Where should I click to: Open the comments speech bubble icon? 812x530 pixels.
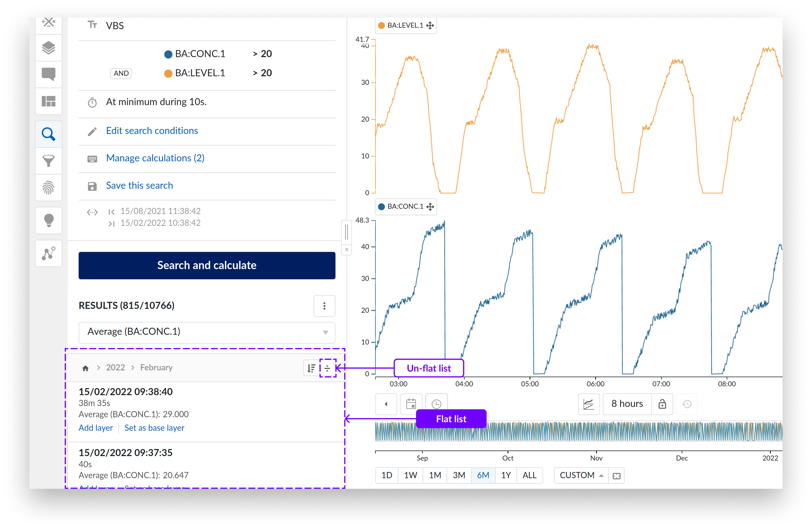click(49, 74)
